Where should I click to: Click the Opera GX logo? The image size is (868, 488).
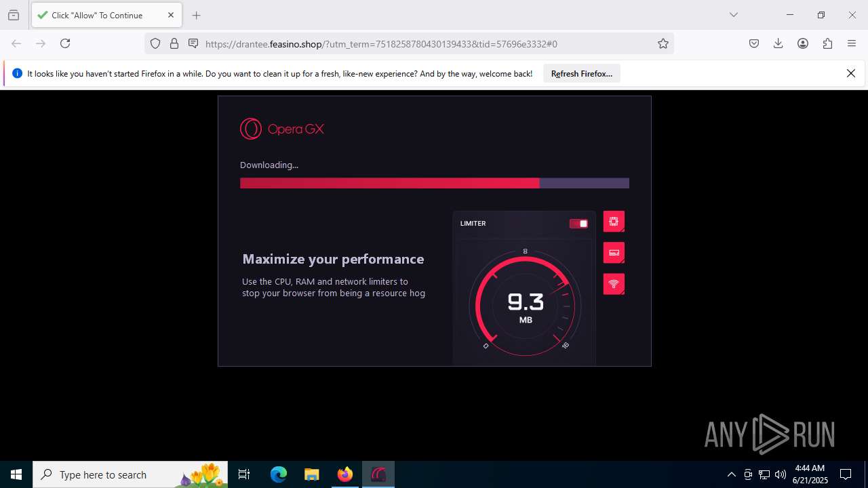click(282, 129)
